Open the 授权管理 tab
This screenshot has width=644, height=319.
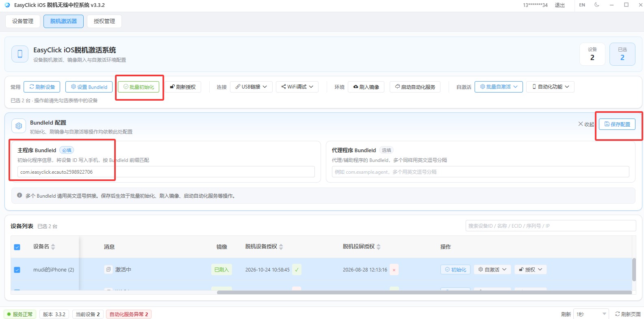pyautogui.click(x=104, y=21)
